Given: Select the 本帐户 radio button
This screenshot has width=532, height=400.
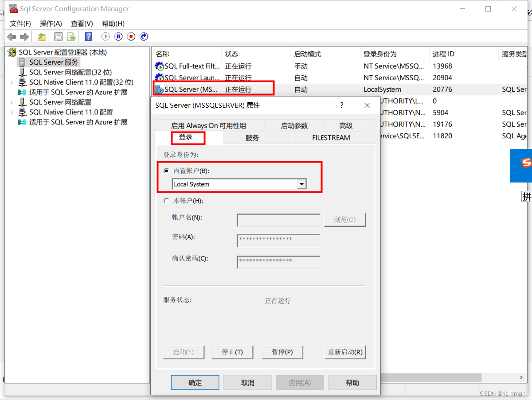Looking at the screenshot, I should point(166,200).
